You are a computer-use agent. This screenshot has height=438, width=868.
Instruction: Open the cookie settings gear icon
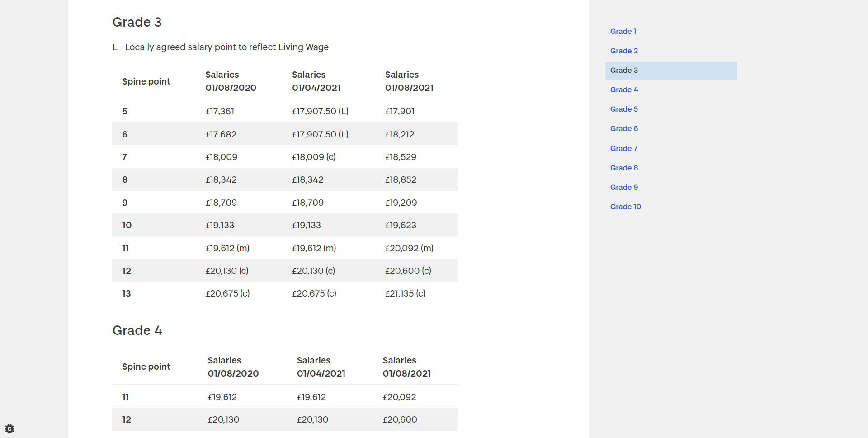tap(9, 429)
